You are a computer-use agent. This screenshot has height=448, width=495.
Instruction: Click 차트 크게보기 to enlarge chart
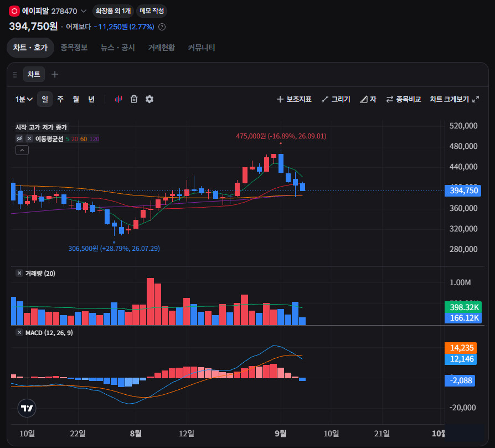(x=454, y=99)
